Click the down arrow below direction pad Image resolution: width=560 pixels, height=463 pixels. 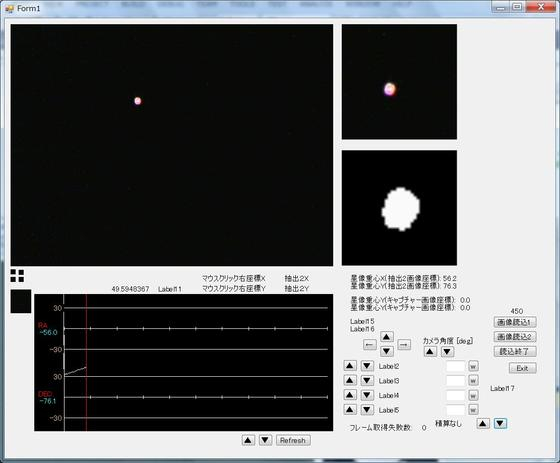click(387, 352)
